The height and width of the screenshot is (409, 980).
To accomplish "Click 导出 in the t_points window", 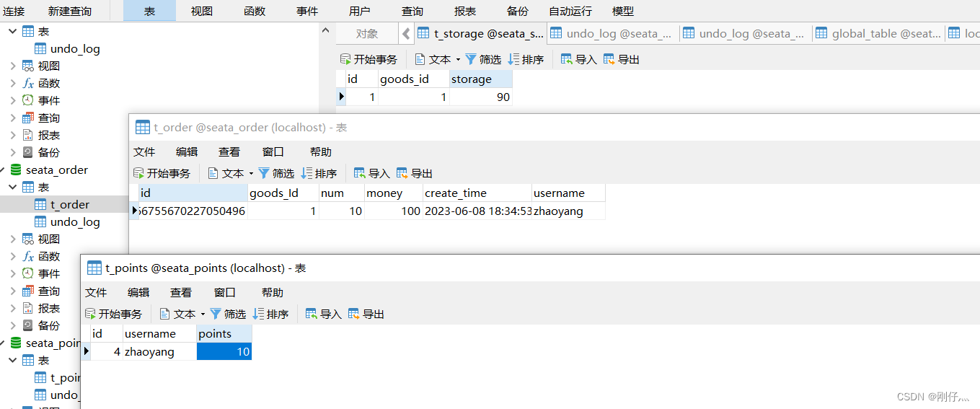I will click(366, 314).
